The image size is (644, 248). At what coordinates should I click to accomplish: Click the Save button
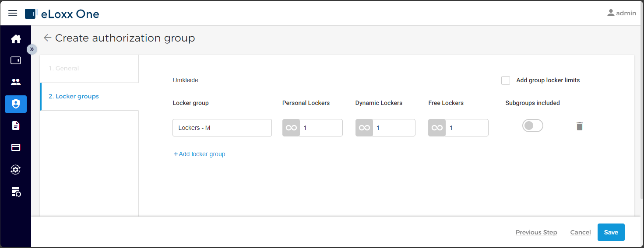click(611, 232)
